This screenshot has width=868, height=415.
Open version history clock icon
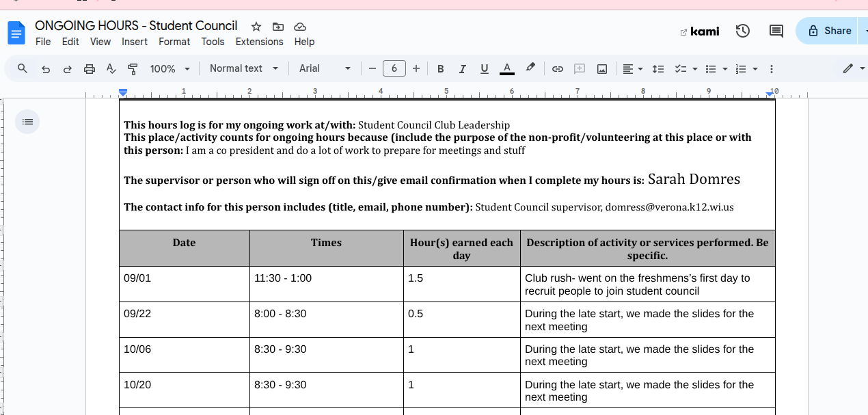point(743,31)
